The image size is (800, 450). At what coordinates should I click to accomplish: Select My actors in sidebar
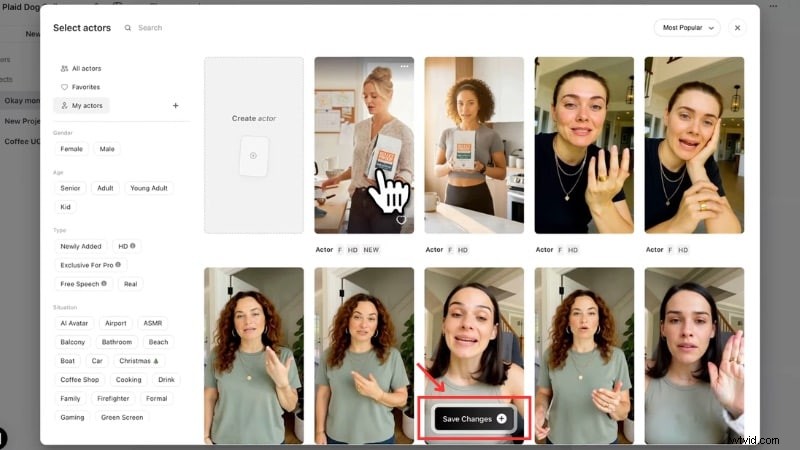pyautogui.click(x=82, y=106)
